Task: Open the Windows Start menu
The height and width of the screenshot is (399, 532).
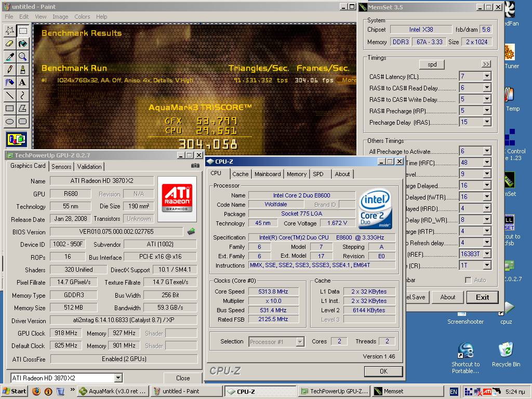Action: pos(15,391)
